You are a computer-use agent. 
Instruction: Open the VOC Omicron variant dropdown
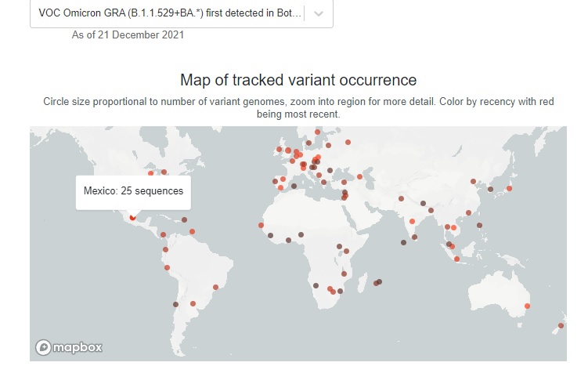[182, 13]
